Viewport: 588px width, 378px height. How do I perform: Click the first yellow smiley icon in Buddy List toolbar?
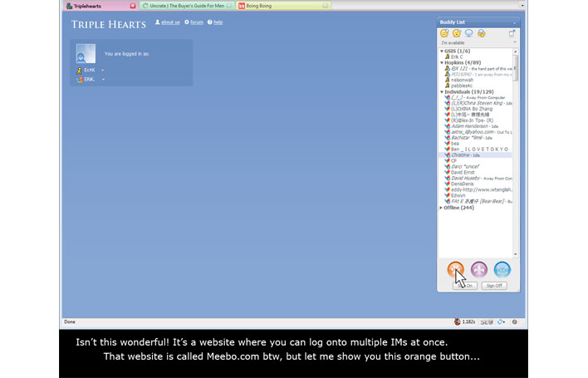[444, 33]
